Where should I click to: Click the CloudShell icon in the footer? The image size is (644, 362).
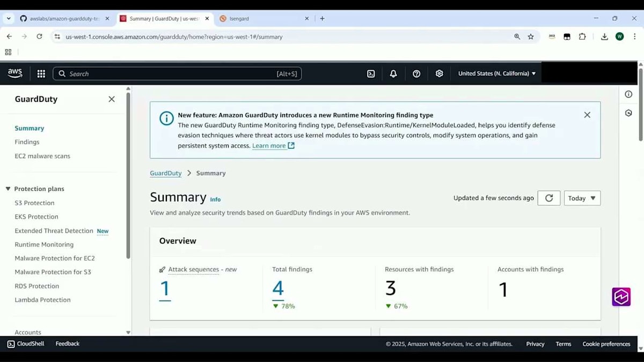(11, 344)
